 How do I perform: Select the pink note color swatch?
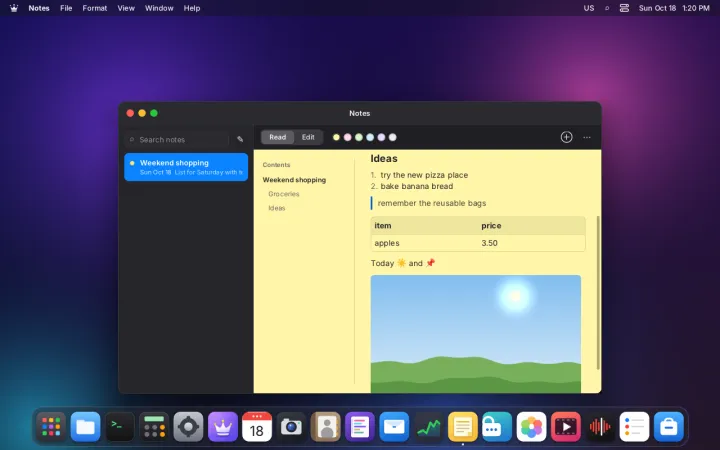click(x=348, y=137)
